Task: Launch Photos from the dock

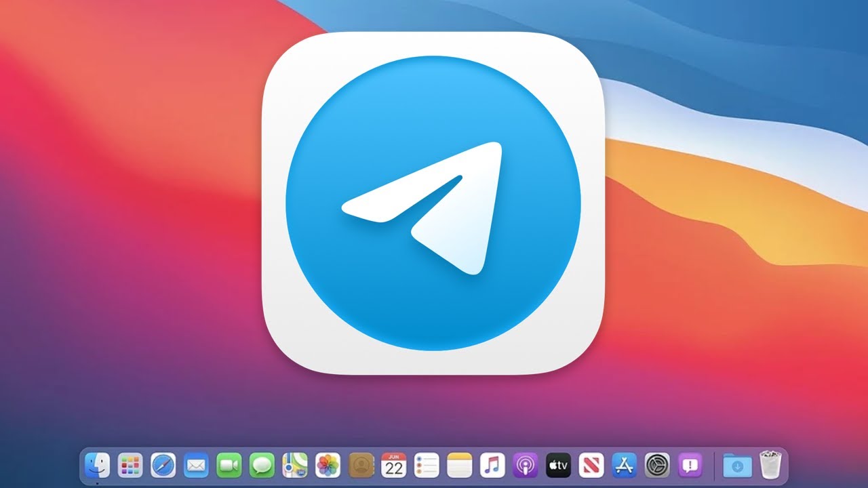Action: tap(328, 465)
